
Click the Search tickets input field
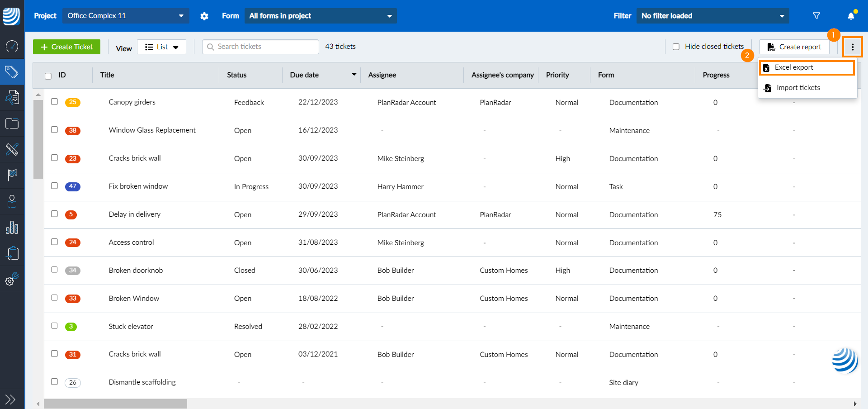(260, 47)
